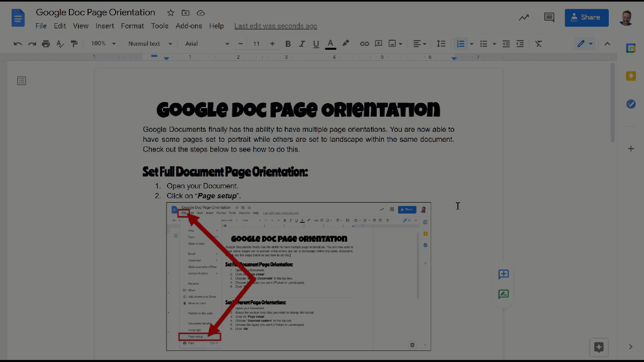This screenshot has width=644, height=362.
Task: Click the Print icon in toolbar
Action: click(46, 44)
